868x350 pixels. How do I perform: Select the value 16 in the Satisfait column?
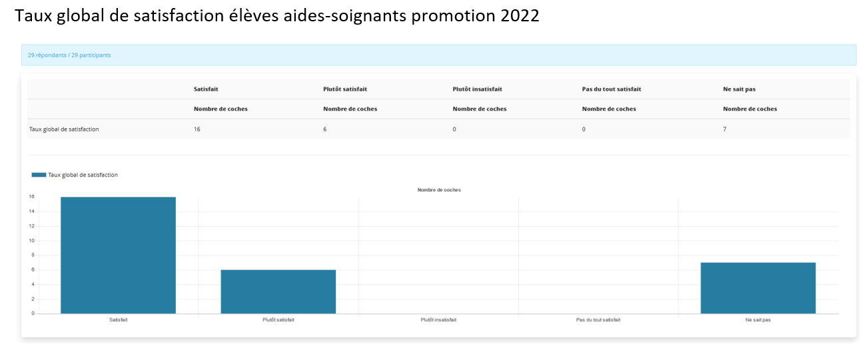pyautogui.click(x=197, y=129)
